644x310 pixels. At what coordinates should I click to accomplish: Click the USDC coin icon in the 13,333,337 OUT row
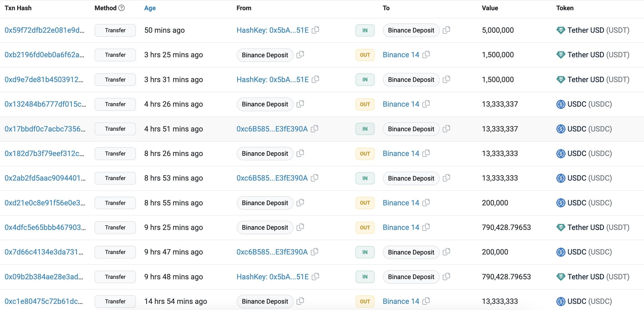(x=561, y=104)
